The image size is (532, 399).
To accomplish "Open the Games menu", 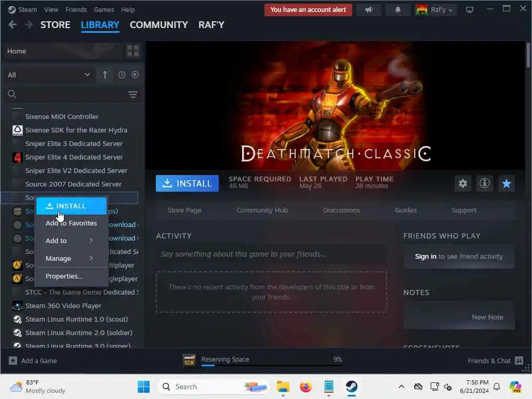I will coord(104,9).
